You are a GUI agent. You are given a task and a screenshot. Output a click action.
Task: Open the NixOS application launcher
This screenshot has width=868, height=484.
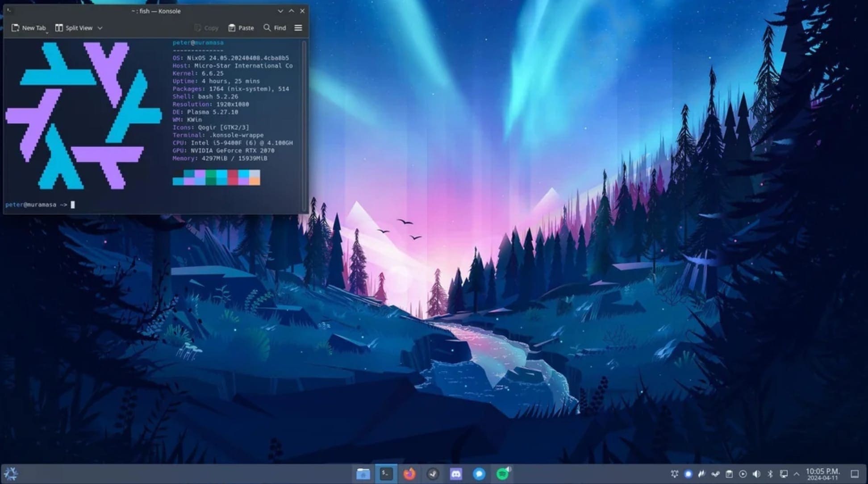point(11,474)
